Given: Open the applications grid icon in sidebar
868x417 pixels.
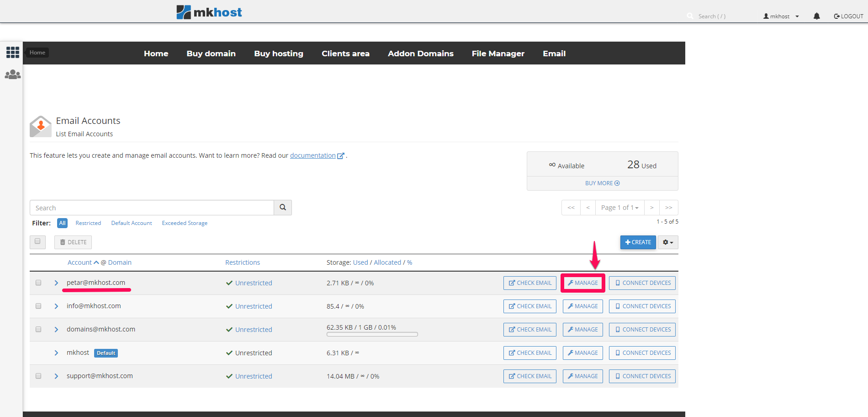Looking at the screenshot, I should [x=13, y=52].
